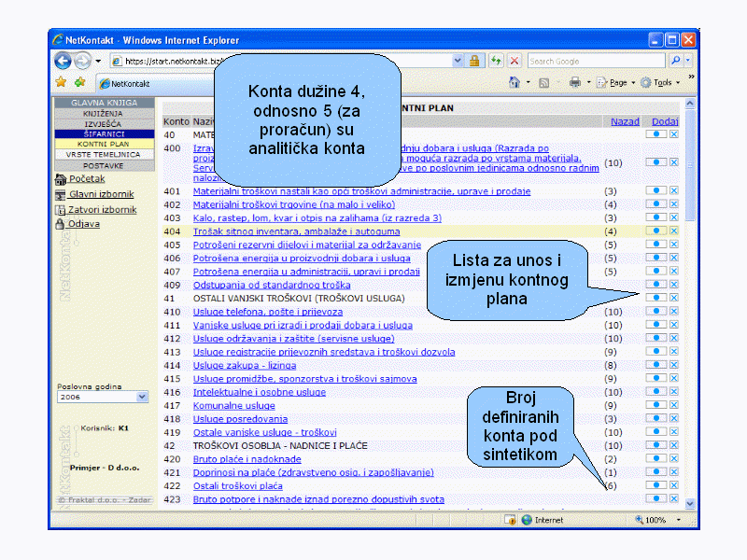The height and width of the screenshot is (560, 747).
Task: Click the browser Forward arrow button
Action: [x=83, y=61]
